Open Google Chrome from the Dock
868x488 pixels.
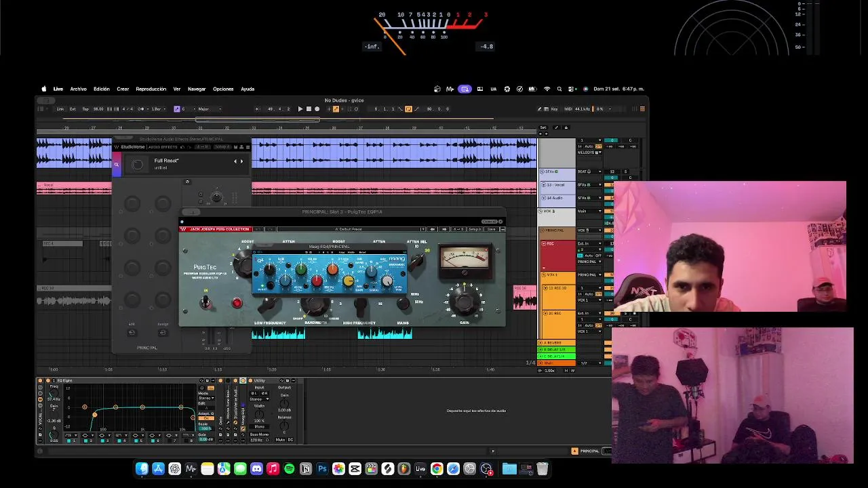point(437,469)
